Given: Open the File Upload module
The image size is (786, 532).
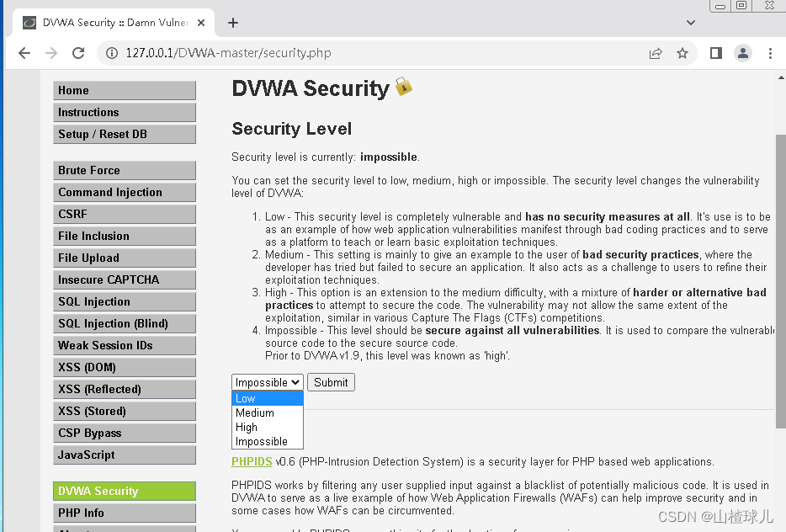Looking at the screenshot, I should point(124,258).
